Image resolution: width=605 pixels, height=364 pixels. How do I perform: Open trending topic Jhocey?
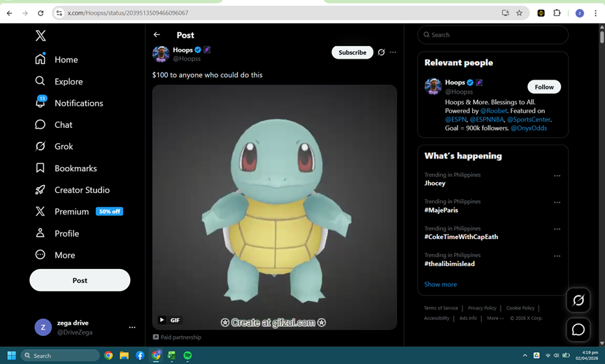(x=435, y=183)
